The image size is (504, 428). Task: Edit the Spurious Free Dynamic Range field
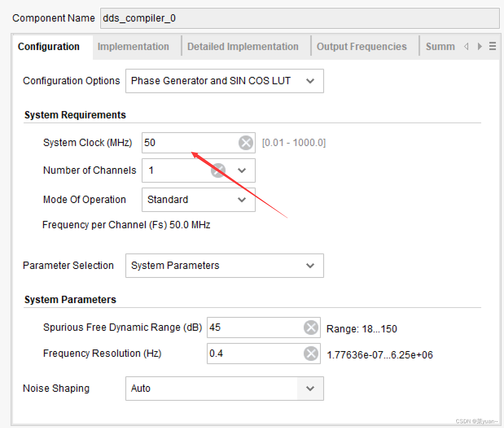[254, 328]
